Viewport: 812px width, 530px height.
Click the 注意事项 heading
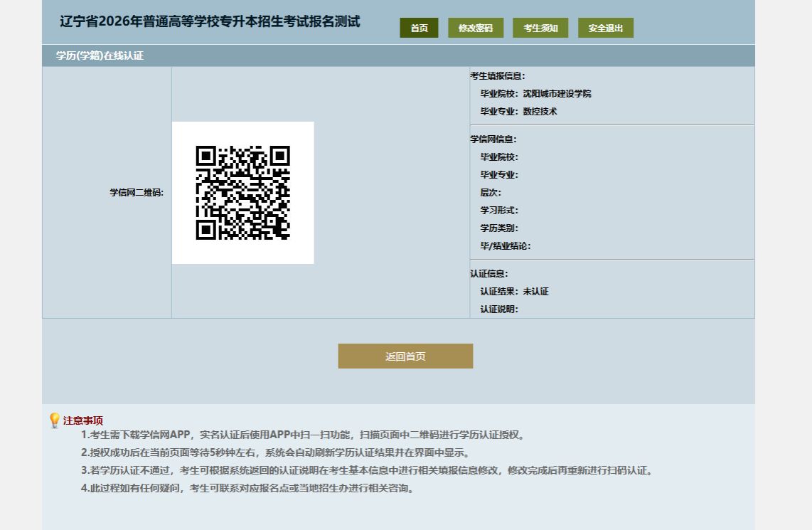click(83, 420)
